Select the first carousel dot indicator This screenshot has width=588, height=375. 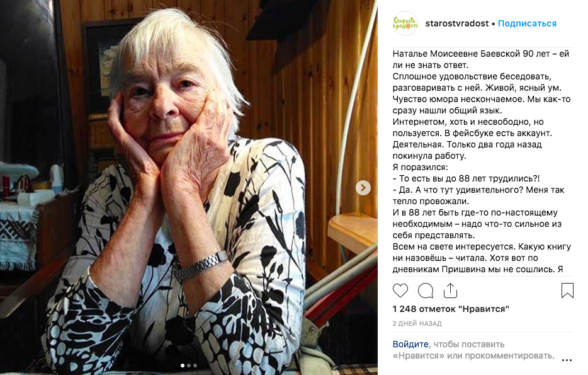(183, 366)
